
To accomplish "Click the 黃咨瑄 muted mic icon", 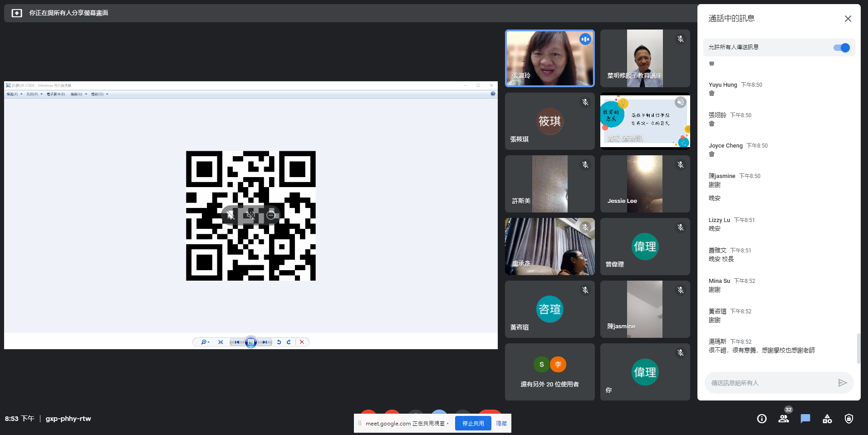I will 585,290.
